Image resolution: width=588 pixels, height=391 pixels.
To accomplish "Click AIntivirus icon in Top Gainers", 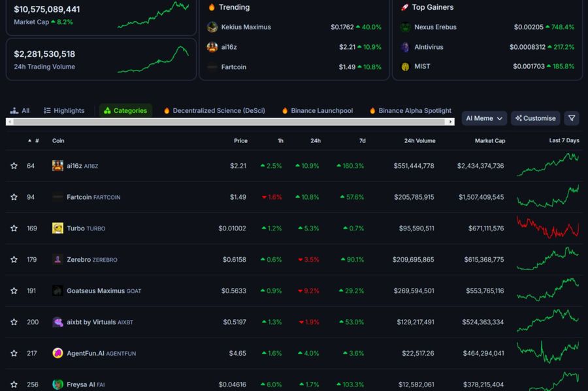I will click(405, 47).
